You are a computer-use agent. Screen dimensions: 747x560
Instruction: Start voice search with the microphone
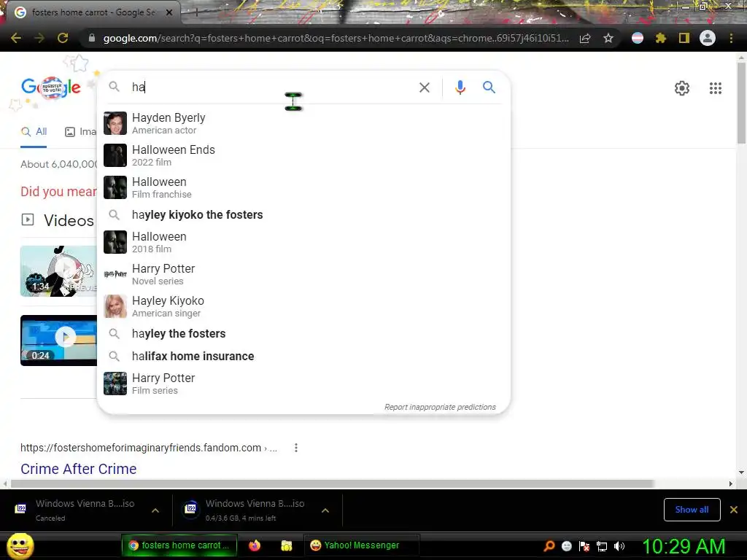(460, 87)
